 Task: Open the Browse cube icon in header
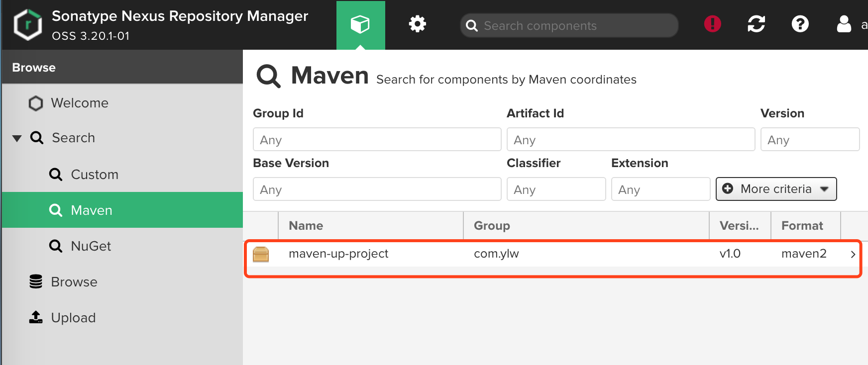360,24
